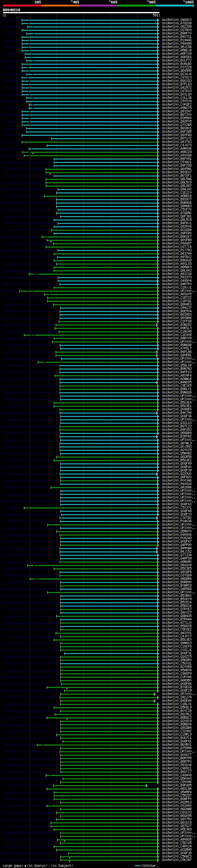Select hit label UniRef100_Q9Y750
This screenshot has width=197, height=868.
[177, 819]
